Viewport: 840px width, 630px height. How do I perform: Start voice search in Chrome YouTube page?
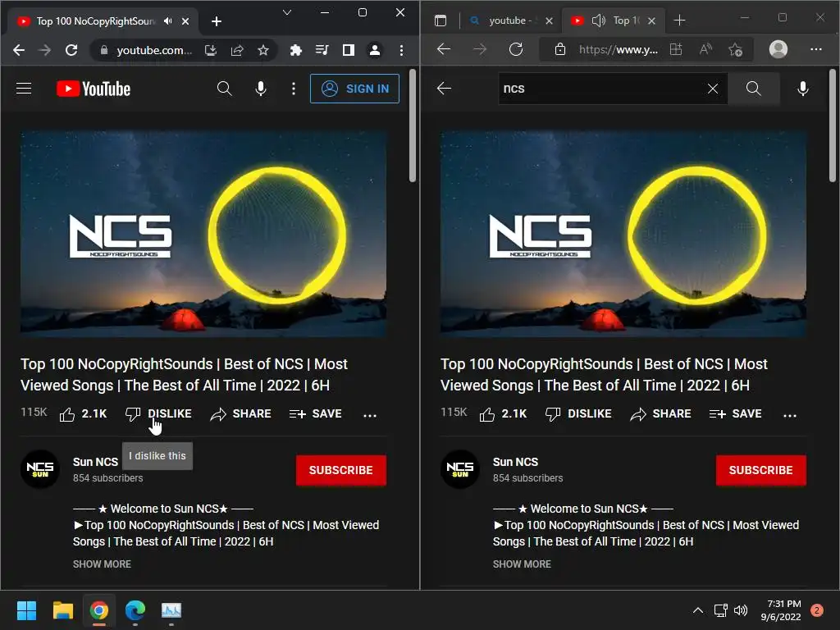point(261,89)
